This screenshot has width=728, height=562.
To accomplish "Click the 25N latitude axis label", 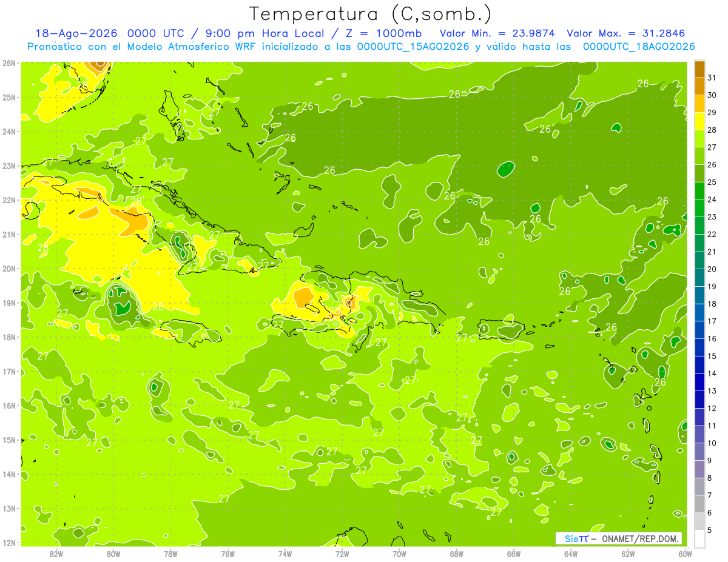I will click(x=8, y=97).
